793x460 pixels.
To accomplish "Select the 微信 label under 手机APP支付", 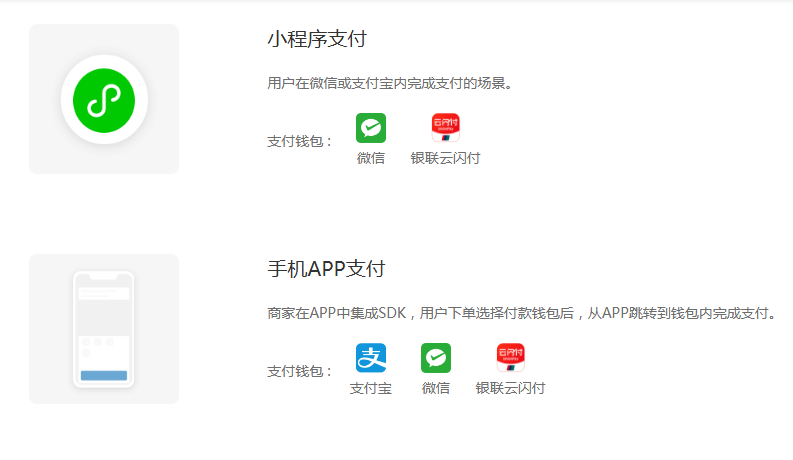I will click(x=436, y=388).
